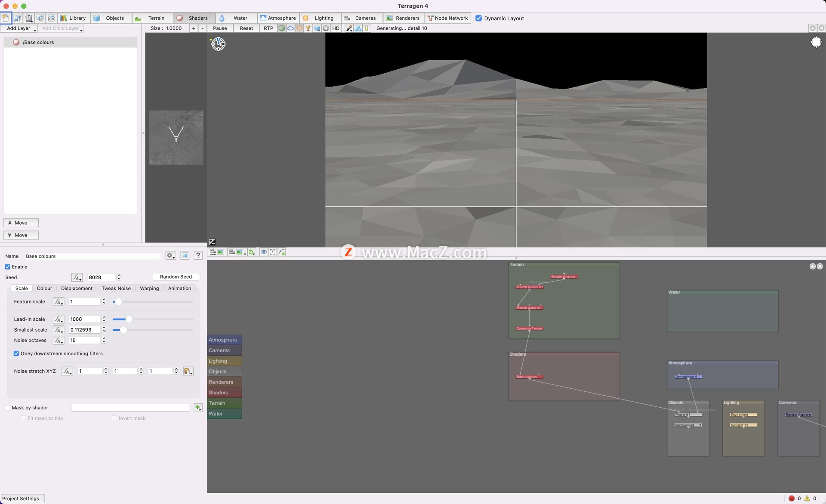Viewport: 826px width, 504px height.
Task: Click the eye icon below 3D preview
Action: pyautogui.click(x=263, y=252)
